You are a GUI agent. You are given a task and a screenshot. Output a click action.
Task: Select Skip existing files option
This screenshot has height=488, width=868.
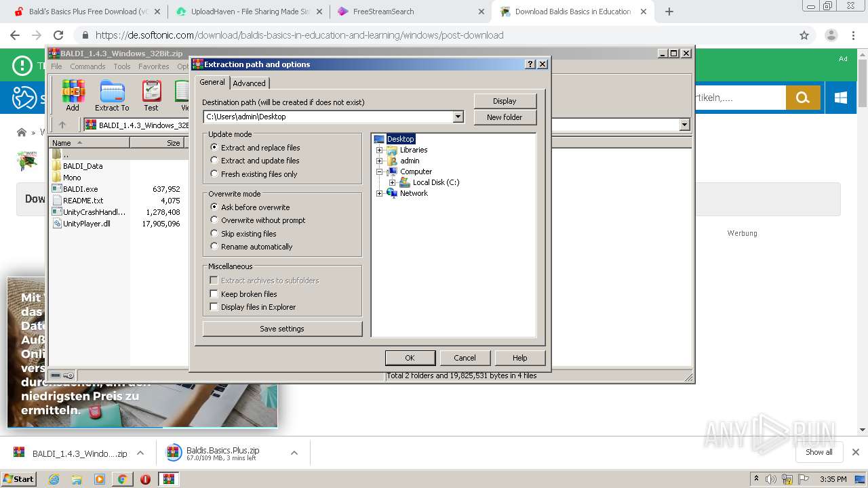[214, 234]
